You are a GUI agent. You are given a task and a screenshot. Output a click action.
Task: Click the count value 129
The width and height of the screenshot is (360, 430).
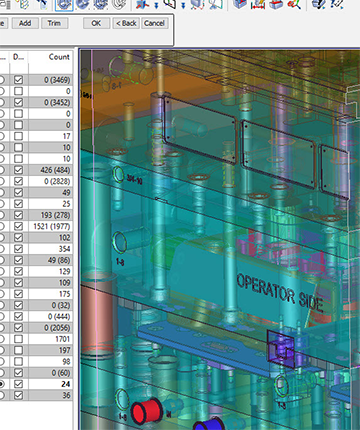click(64, 271)
